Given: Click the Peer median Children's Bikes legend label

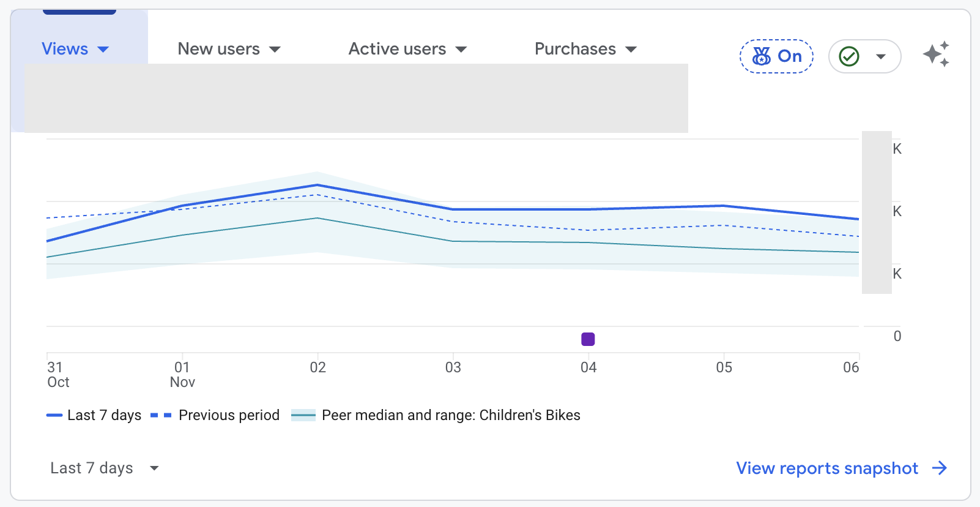Looking at the screenshot, I should click(x=451, y=415).
